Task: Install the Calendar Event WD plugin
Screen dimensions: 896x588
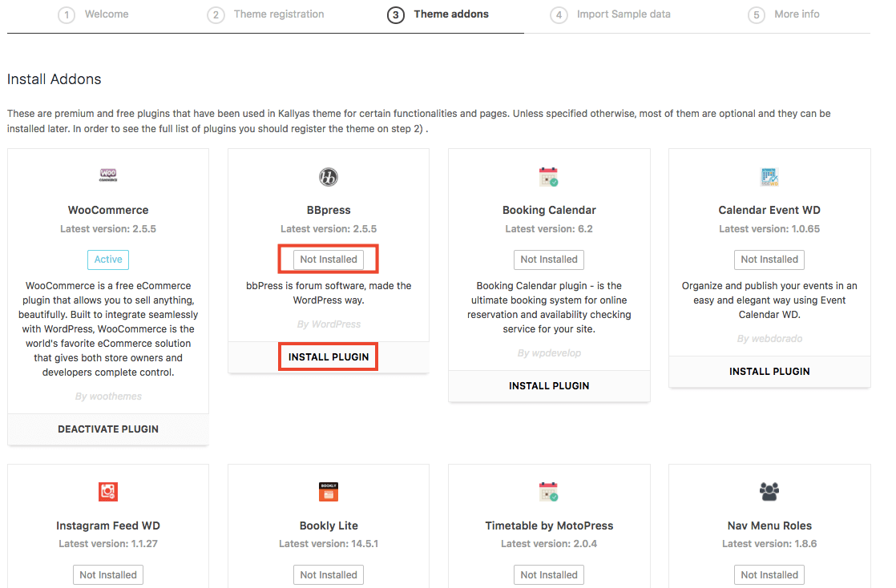Action: 769,372
